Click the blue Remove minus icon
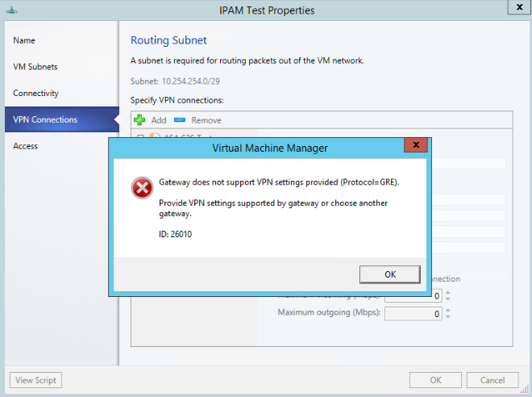Image resolution: width=532 pixels, height=397 pixels. point(179,119)
